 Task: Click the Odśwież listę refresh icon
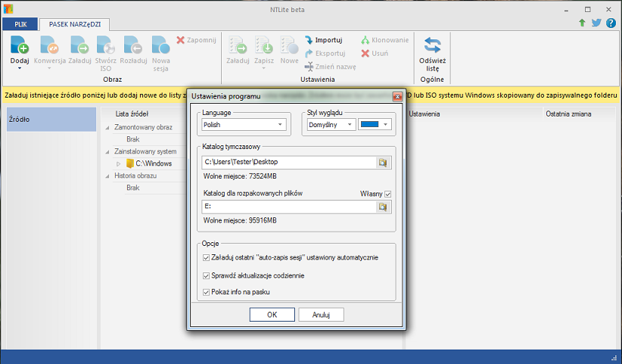coord(432,45)
